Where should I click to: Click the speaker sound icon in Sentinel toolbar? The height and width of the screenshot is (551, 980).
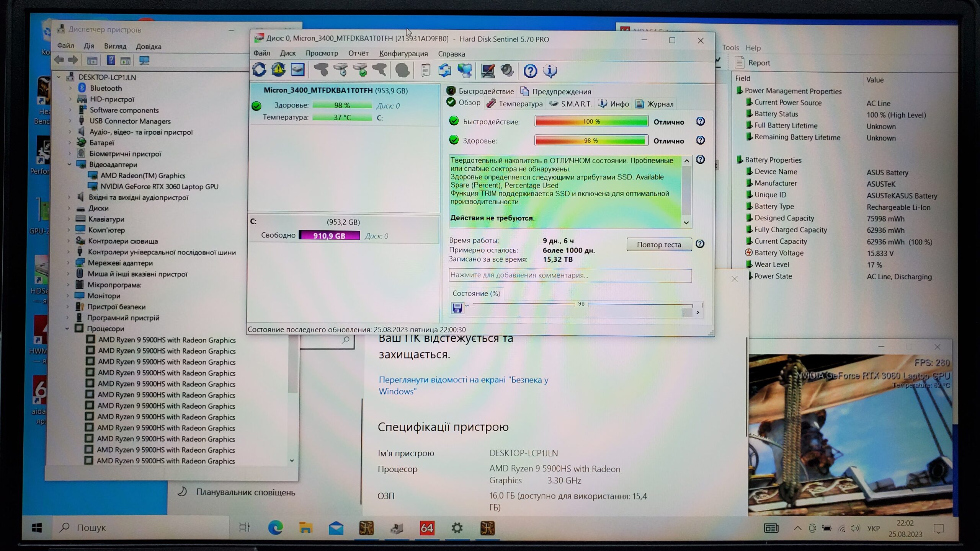click(507, 70)
